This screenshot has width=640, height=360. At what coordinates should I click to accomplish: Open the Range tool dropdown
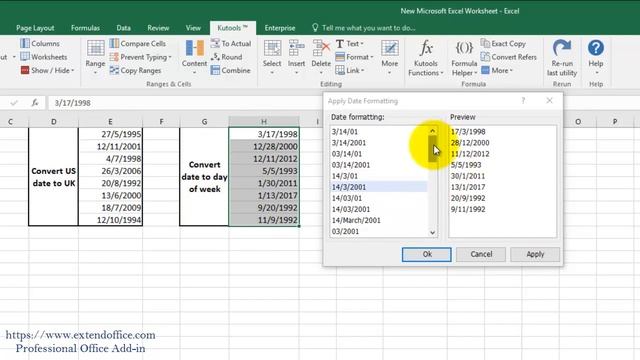click(x=95, y=57)
